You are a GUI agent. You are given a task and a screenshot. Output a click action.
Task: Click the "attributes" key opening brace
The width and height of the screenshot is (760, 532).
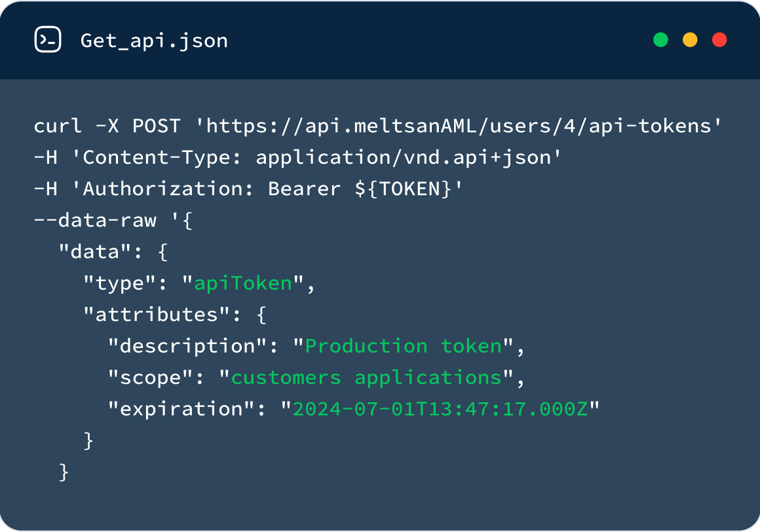click(261, 315)
